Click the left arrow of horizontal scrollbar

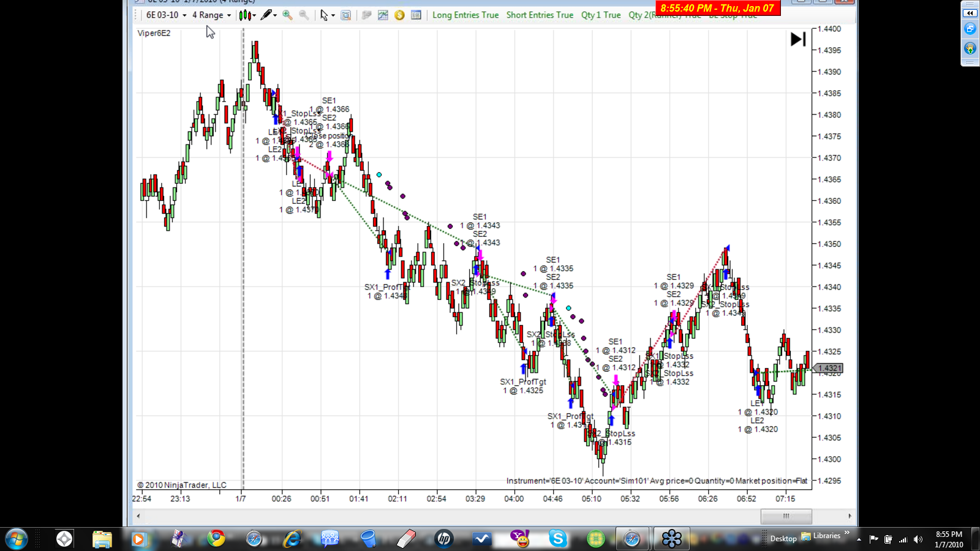(138, 516)
